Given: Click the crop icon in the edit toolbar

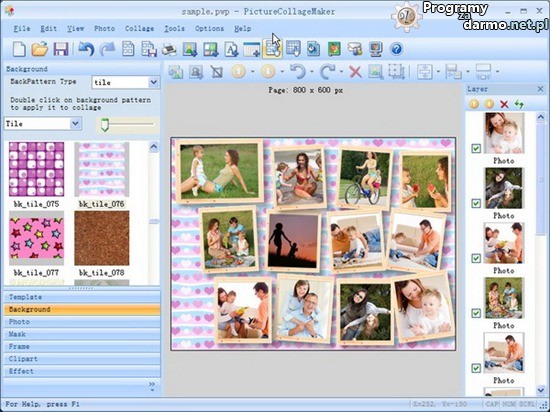Looking at the screenshot, I should pyautogui.click(x=217, y=72).
